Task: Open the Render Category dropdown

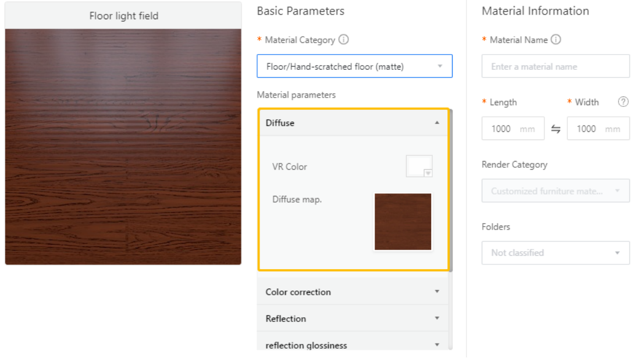Action: click(x=555, y=191)
